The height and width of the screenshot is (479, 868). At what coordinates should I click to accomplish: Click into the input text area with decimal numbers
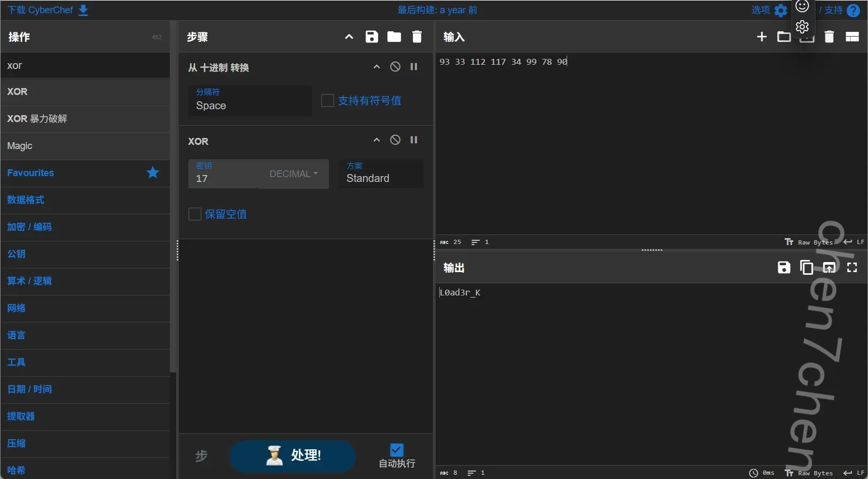652,143
